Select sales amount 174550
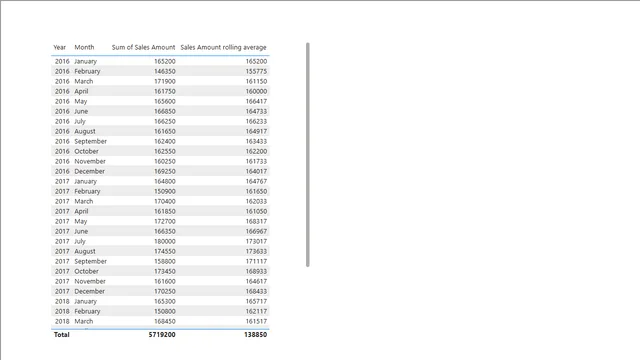Image resolution: width=640 pixels, height=360 pixels. (165, 251)
